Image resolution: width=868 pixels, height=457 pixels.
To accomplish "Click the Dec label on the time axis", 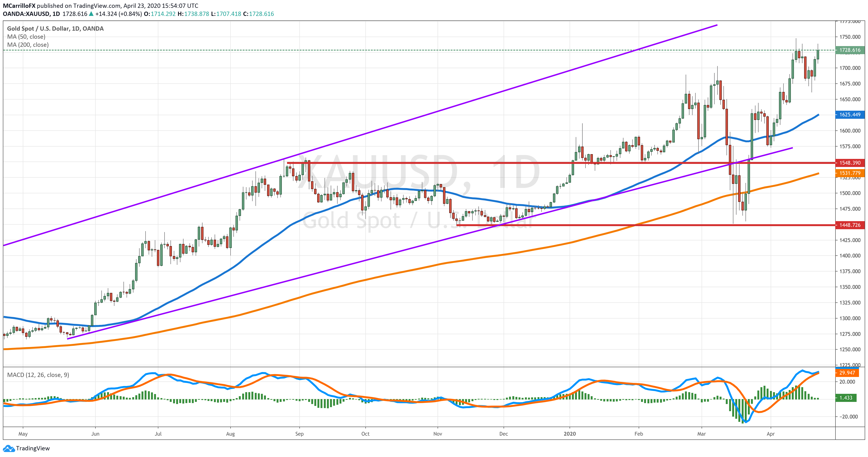I will coord(503,434).
